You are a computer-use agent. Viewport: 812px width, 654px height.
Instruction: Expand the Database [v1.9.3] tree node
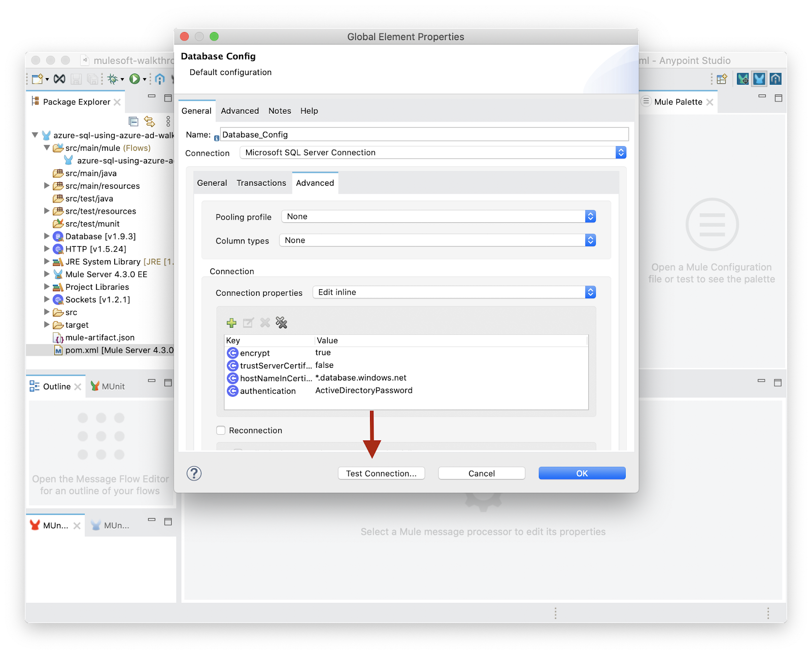click(x=47, y=236)
